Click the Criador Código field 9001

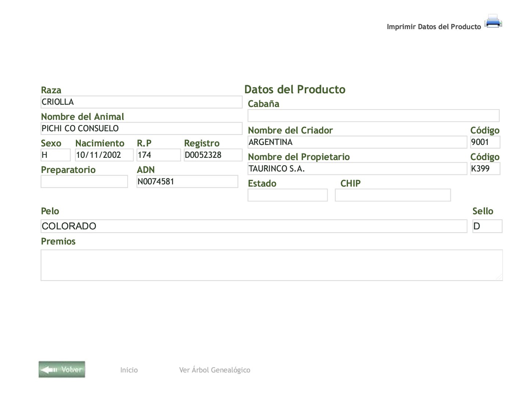(485, 142)
